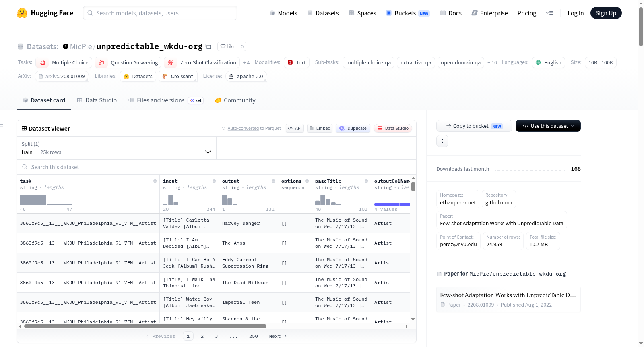Viewport: 644px width, 347px height.
Task: Click Copy to bucket button
Action: (x=474, y=126)
